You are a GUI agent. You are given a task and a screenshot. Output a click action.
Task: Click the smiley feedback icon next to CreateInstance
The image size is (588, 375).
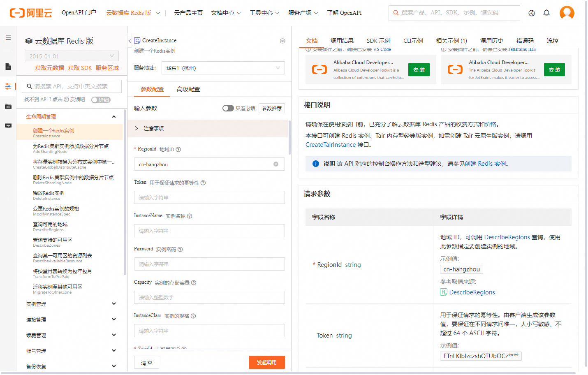[282, 41]
